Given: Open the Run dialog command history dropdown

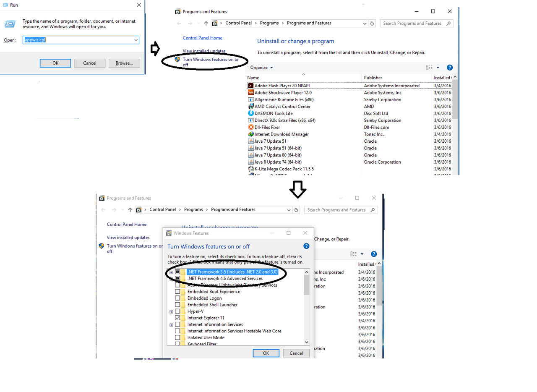Looking at the screenshot, I should point(136,40).
